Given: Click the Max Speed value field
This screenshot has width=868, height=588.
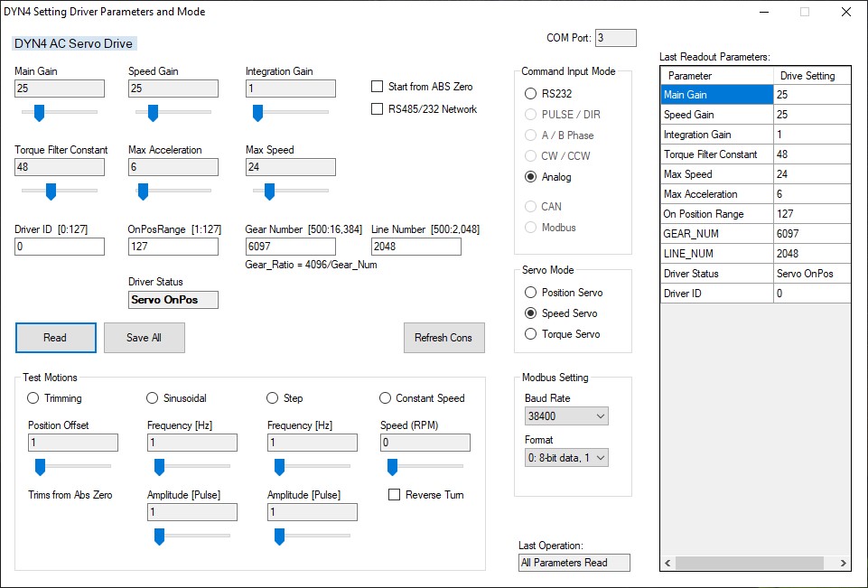Looking at the screenshot, I should tap(291, 167).
